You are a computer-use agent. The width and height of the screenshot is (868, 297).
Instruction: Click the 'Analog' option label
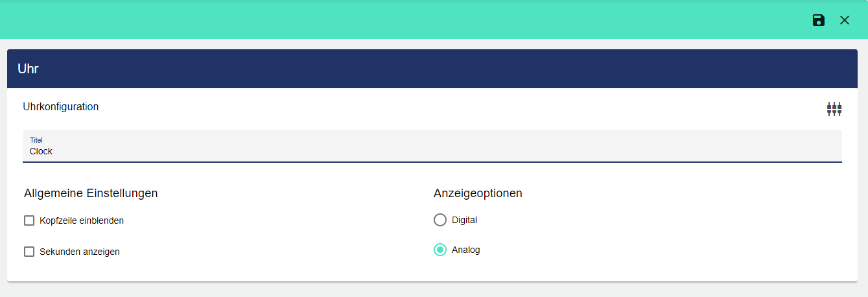coord(466,250)
